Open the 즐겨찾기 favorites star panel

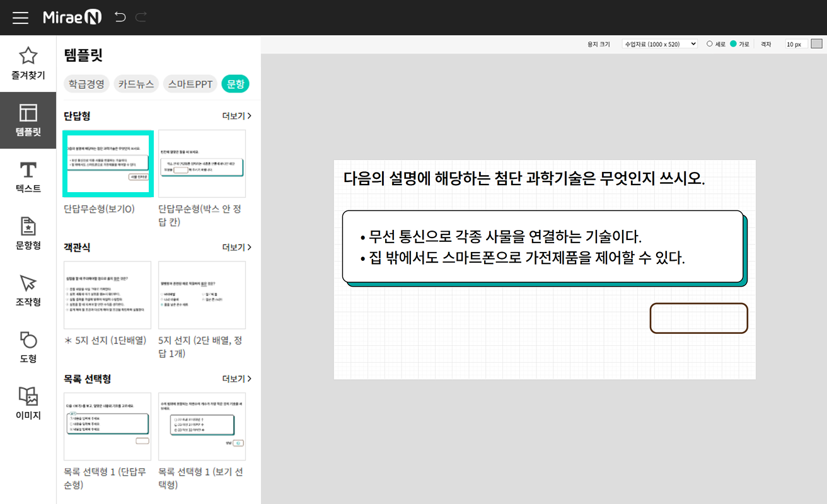[x=28, y=64]
